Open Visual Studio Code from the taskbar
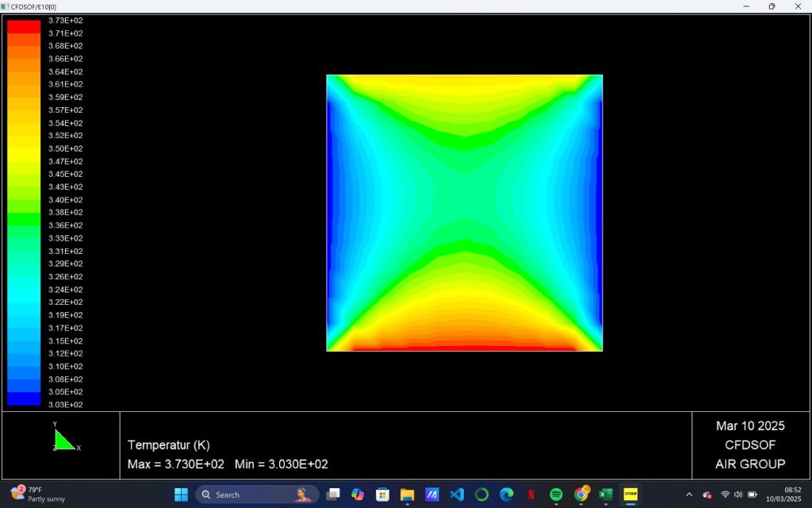 tap(457, 495)
